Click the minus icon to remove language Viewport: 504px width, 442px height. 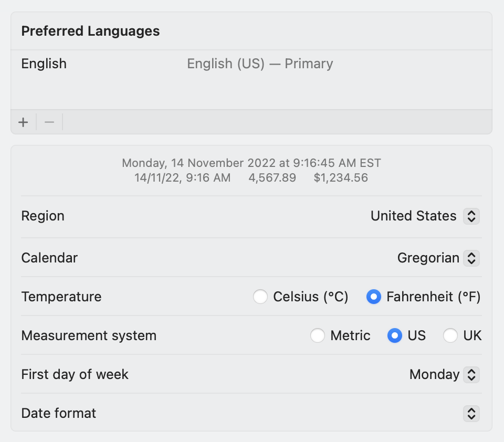(x=49, y=122)
